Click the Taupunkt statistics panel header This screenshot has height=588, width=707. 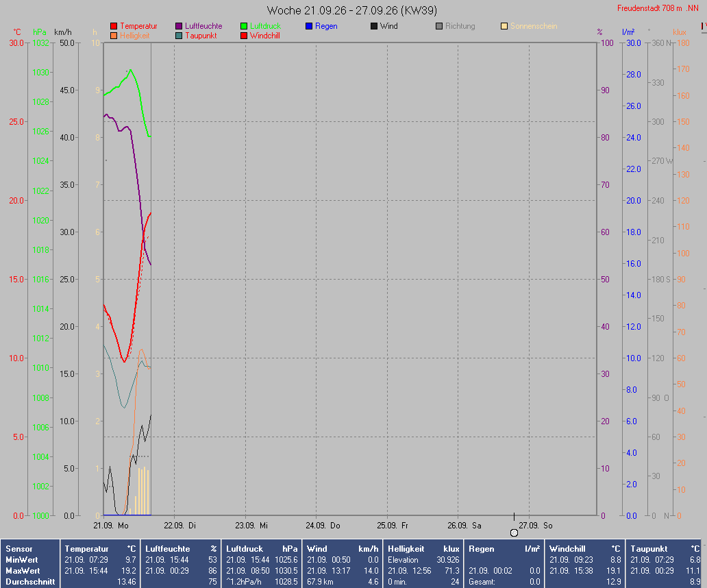pyautogui.click(x=665, y=549)
